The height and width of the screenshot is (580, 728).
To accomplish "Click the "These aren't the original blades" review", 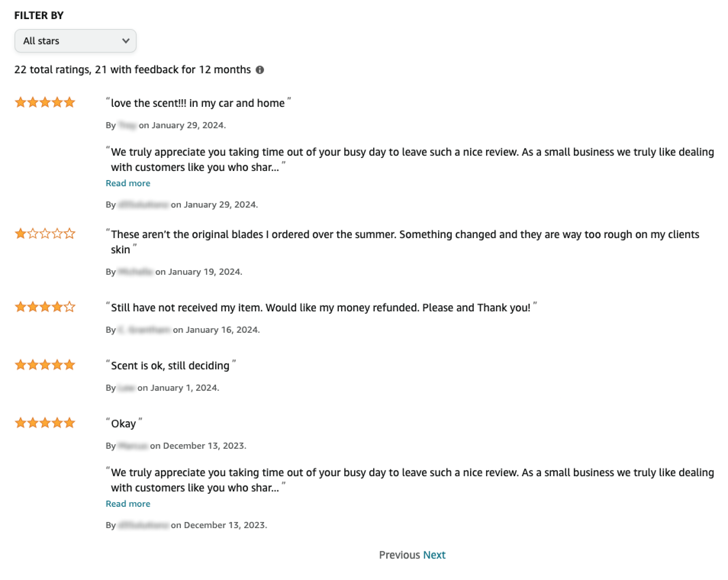I will click(x=404, y=235).
